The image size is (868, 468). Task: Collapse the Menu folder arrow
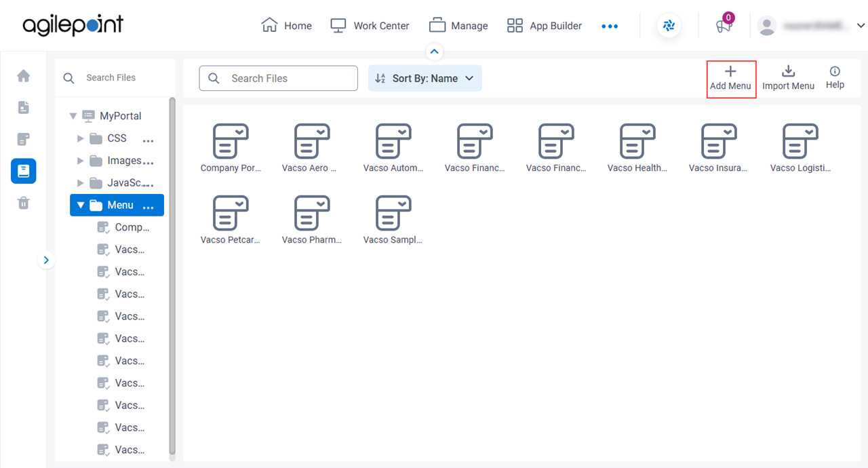(81, 205)
